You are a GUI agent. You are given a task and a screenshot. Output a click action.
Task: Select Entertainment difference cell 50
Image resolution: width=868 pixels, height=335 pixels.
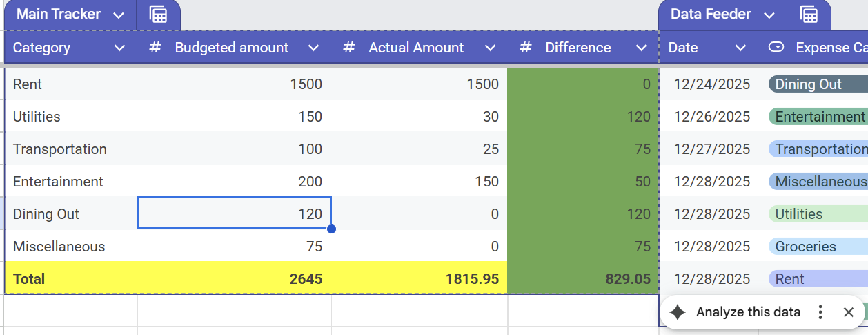click(x=583, y=182)
